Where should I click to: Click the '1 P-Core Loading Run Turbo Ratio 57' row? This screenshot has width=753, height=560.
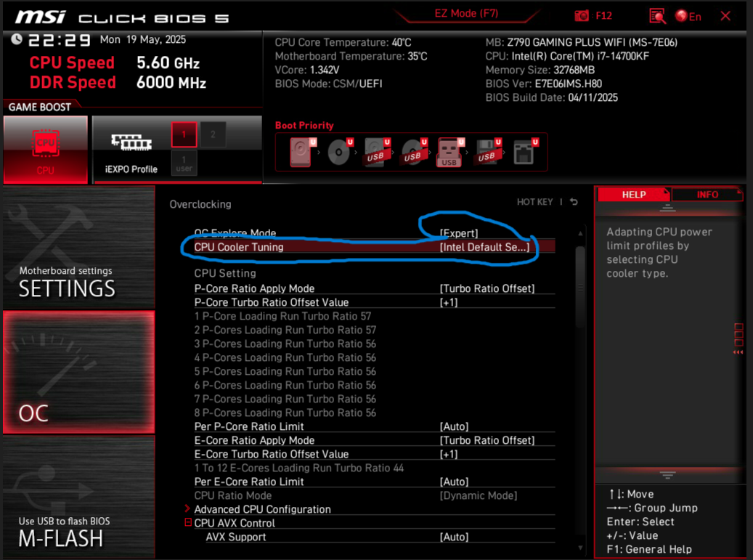[282, 316]
